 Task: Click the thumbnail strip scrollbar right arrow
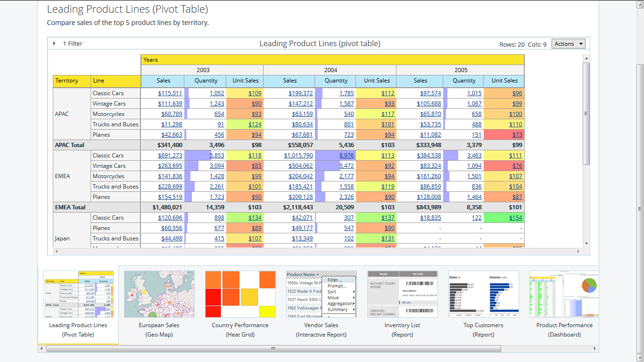(x=595, y=349)
